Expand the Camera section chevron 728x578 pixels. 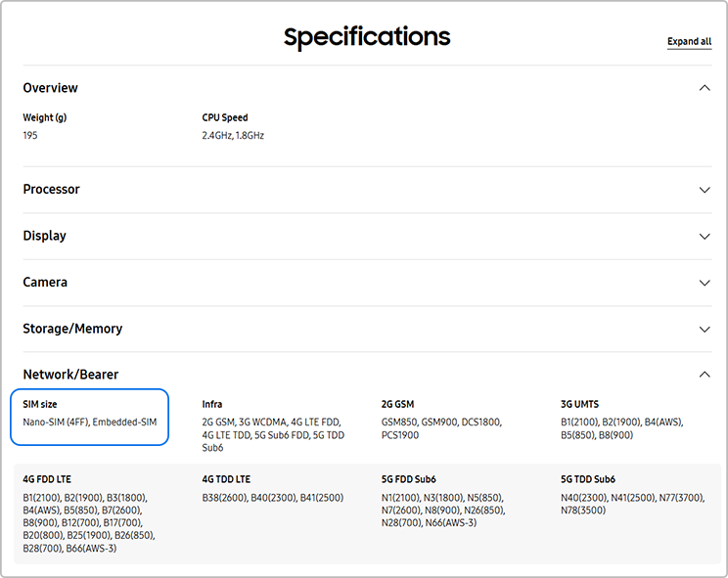tap(705, 283)
